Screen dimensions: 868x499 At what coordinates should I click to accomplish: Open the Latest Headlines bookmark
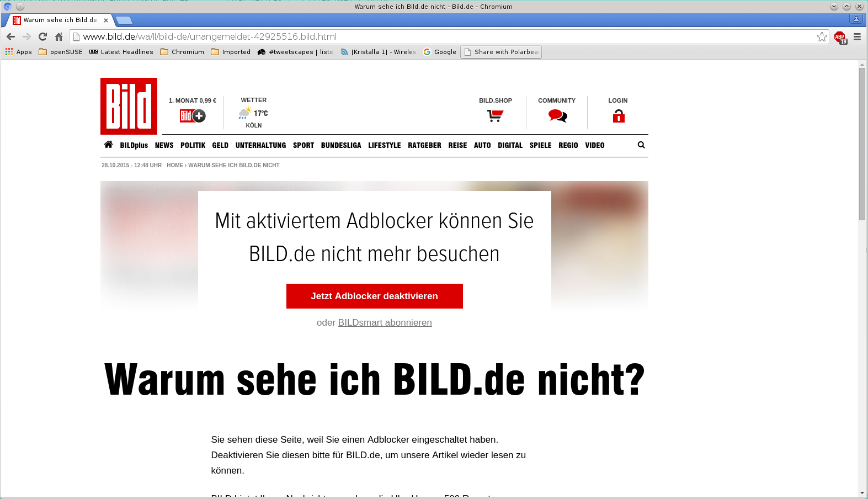121,52
